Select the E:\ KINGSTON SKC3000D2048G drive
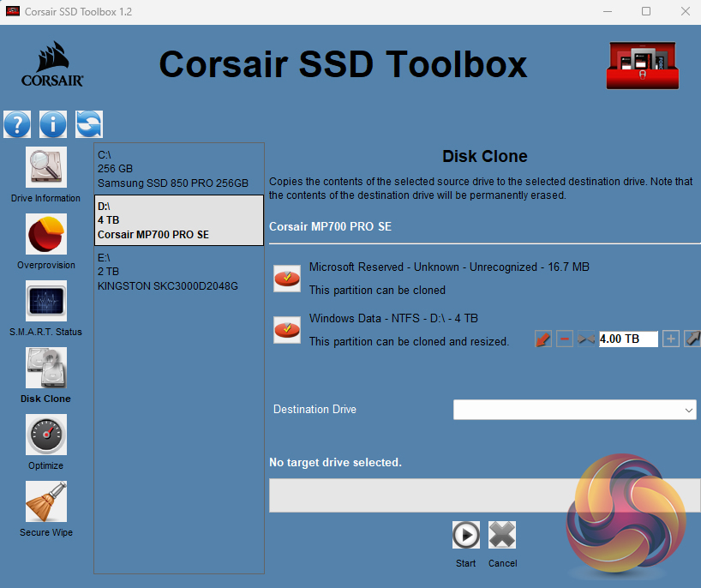The height and width of the screenshot is (588, 701). point(178,271)
